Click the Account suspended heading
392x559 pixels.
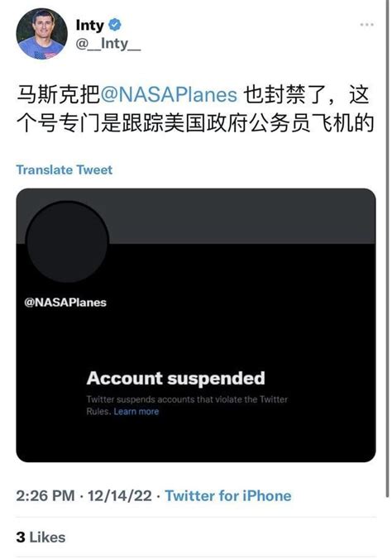coord(175,378)
